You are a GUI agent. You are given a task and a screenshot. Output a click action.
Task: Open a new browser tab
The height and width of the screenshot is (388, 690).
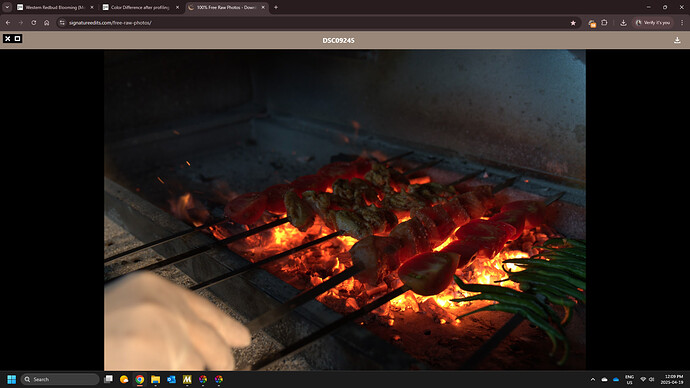tap(276, 7)
